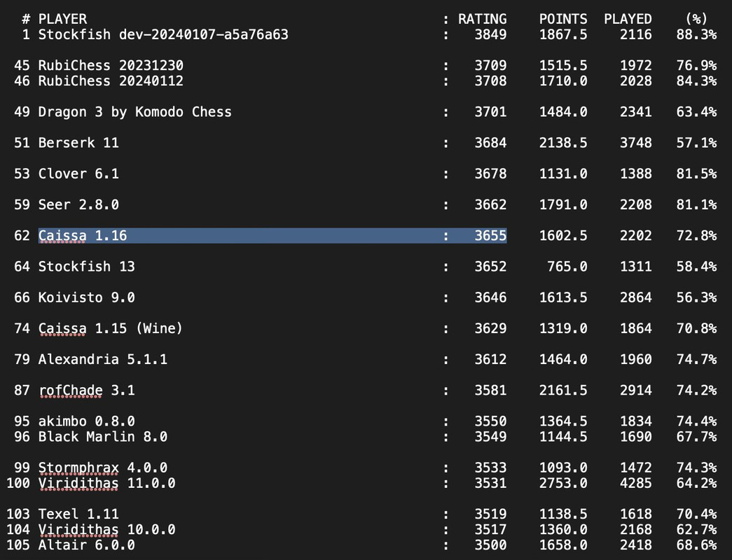Screen dimensions: 732x560
Task: Click percentage 81.5% for Clover 6.1
Action: (x=696, y=174)
